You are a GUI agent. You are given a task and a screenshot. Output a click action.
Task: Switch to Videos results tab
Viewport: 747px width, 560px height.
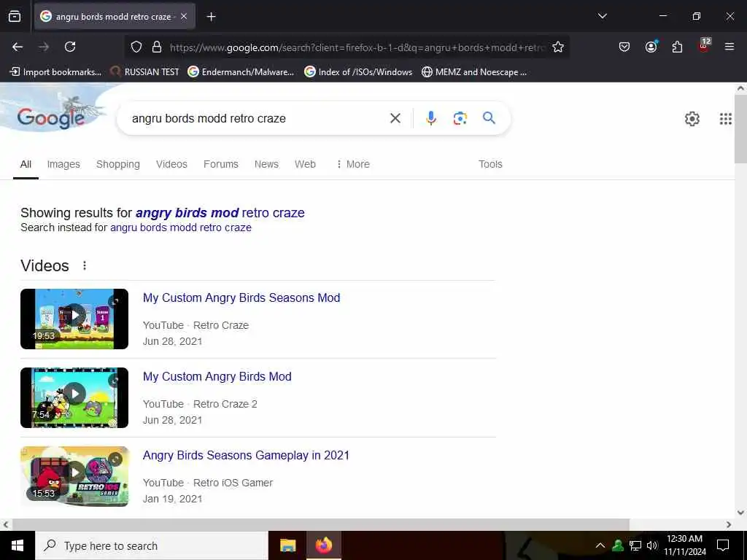click(x=171, y=164)
